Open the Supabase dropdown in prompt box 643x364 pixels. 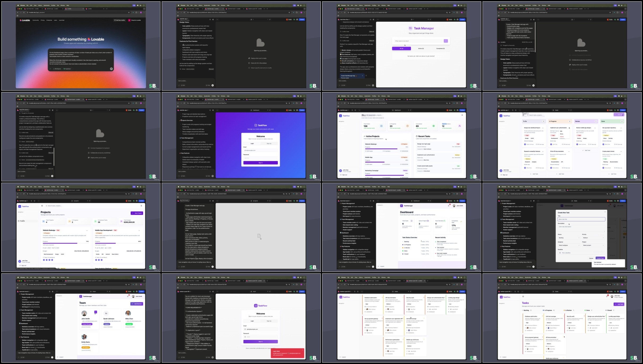(x=68, y=69)
